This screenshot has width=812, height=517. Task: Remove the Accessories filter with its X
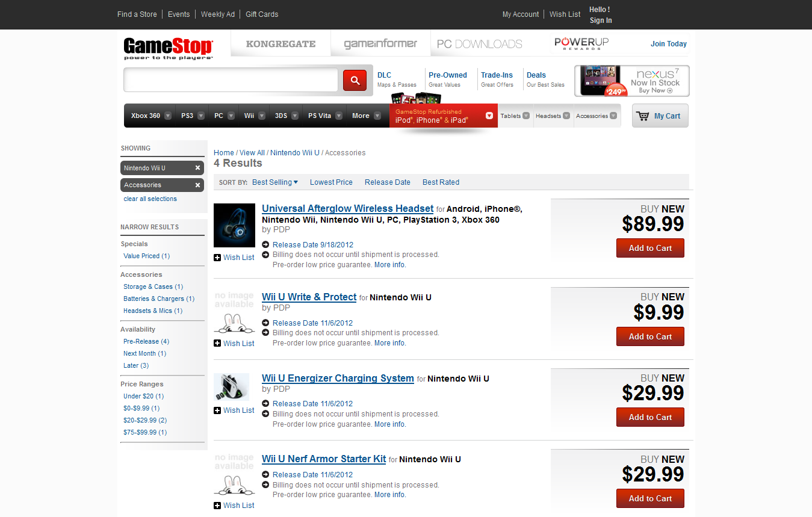197,185
